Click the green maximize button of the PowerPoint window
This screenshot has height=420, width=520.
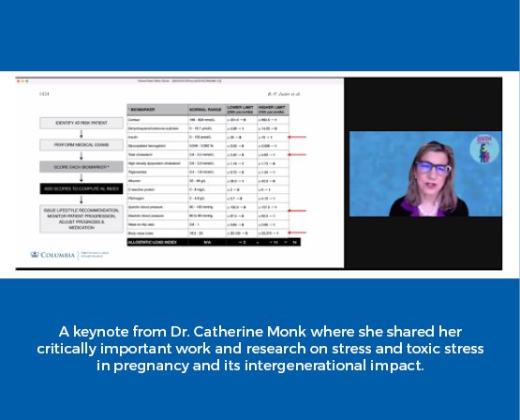pyautogui.click(x=27, y=81)
